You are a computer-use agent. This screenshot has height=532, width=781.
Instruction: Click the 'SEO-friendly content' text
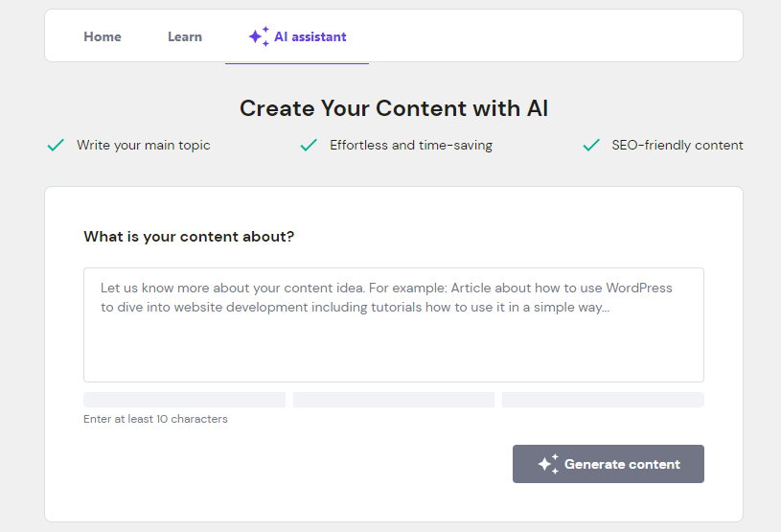coord(678,146)
